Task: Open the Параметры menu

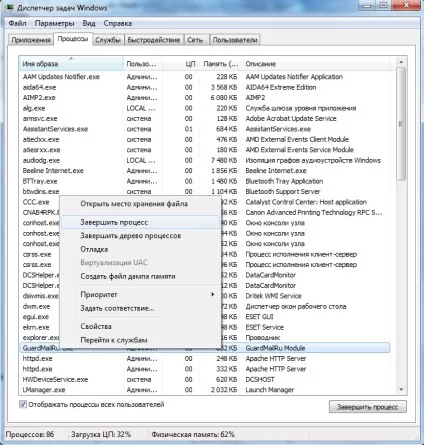Action: (55, 23)
